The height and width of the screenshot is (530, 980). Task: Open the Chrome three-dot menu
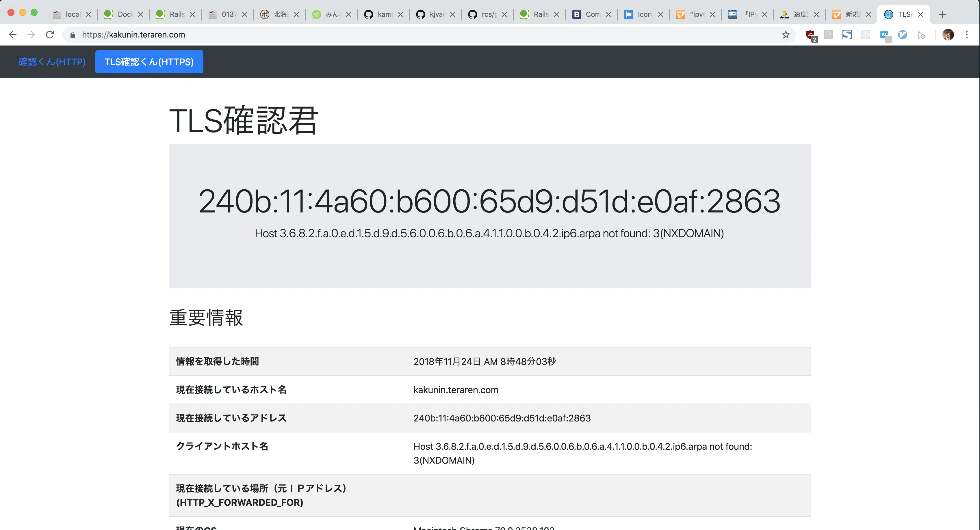click(x=966, y=35)
